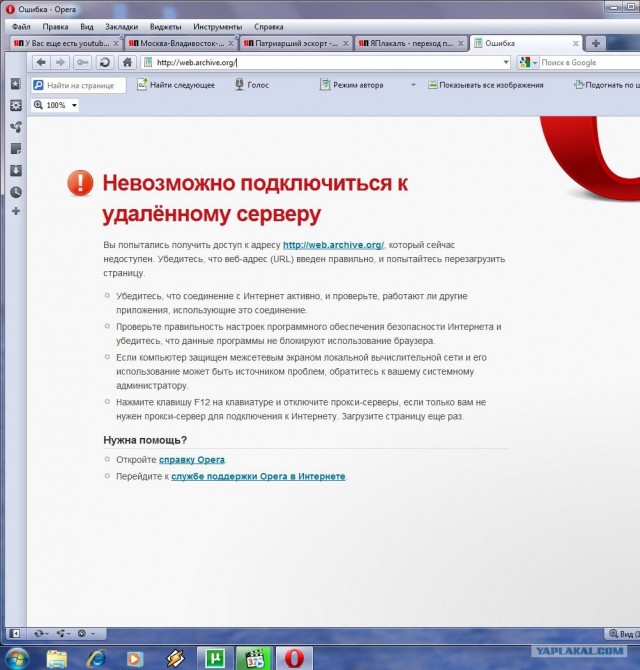640x670 pixels.
Task: Launch Internet Explorer from the taskbar
Action: pyautogui.click(x=96, y=658)
